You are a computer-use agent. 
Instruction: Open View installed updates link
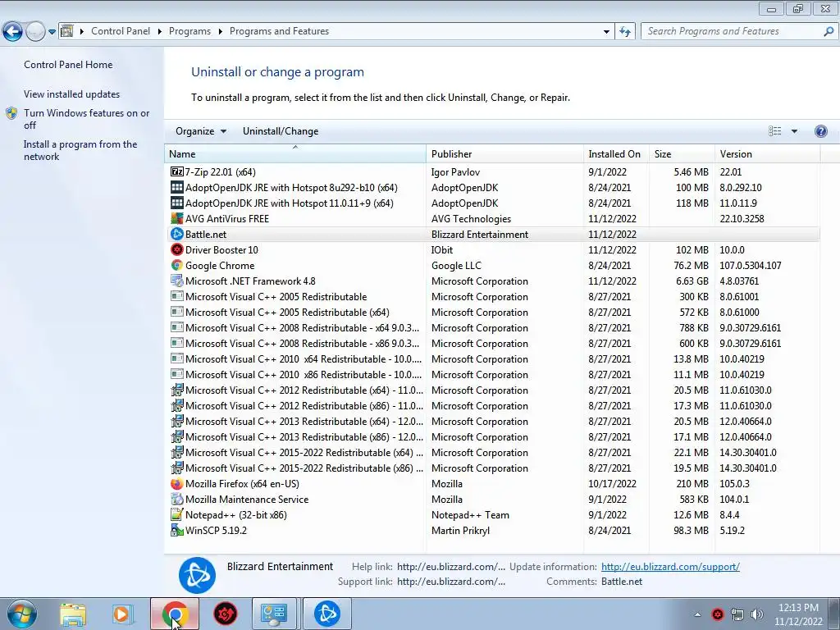click(72, 94)
